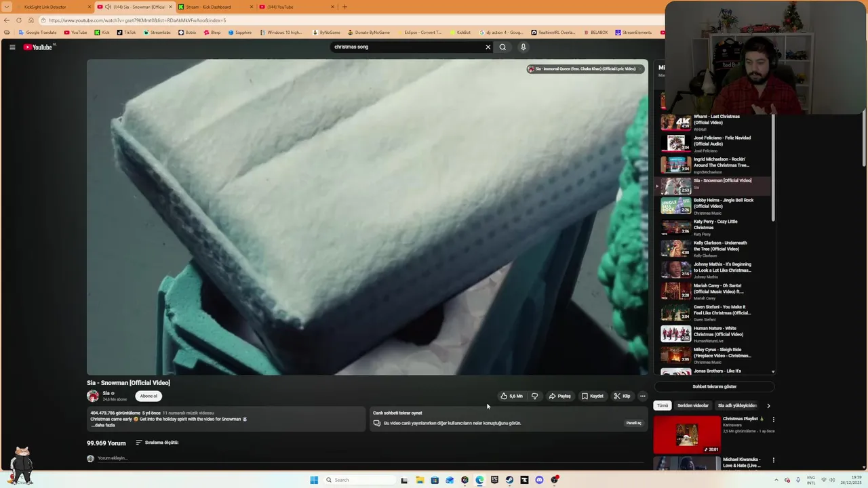This screenshot has width=868, height=488.
Task: Create a clip with Klip
Action: [622, 396]
